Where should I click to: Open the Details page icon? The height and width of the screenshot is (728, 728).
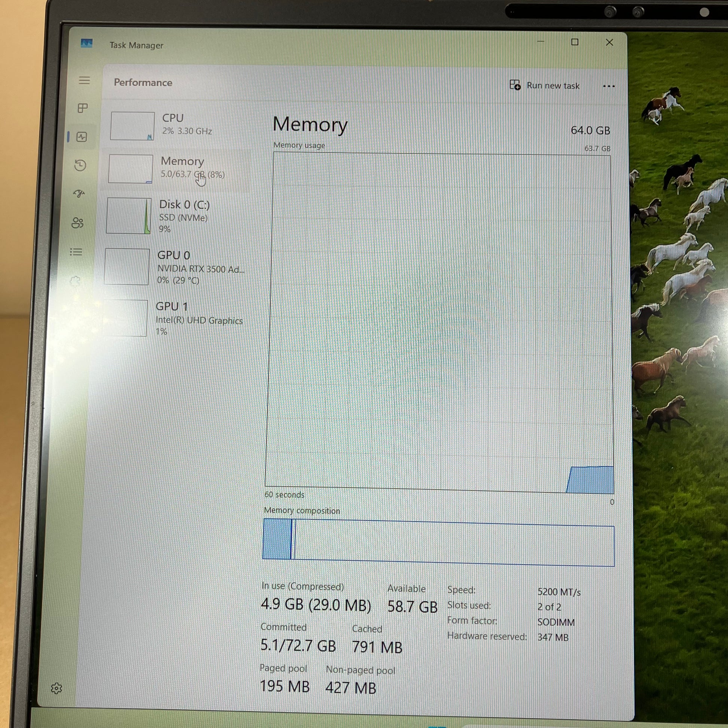point(76,252)
